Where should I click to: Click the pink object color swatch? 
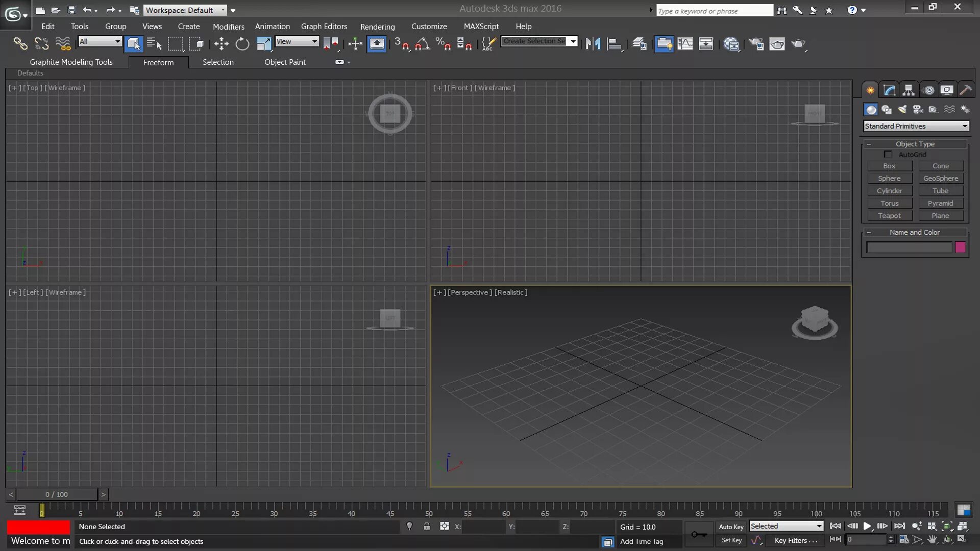[x=960, y=247]
